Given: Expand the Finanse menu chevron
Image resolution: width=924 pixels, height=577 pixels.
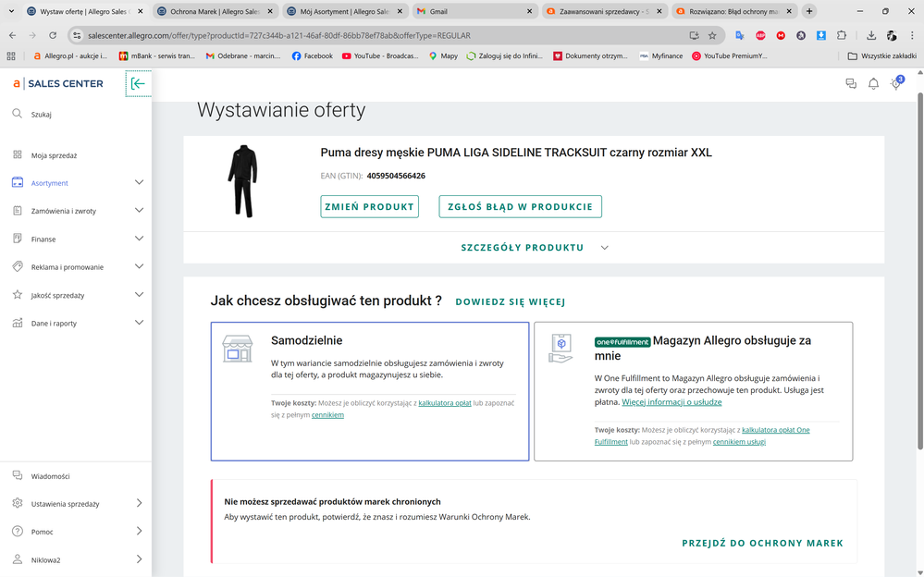Looking at the screenshot, I should click(139, 239).
